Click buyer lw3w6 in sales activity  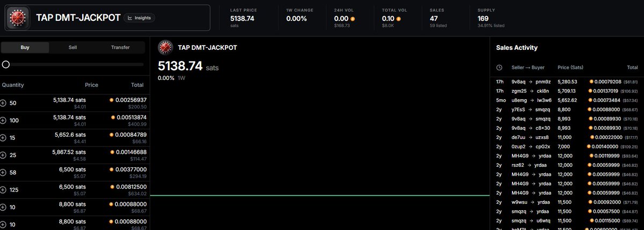(x=545, y=100)
